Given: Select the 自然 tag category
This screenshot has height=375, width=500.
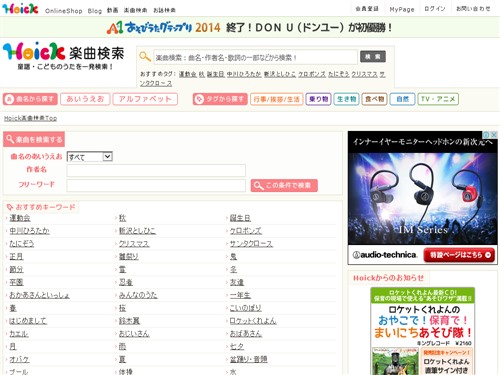Looking at the screenshot, I should pyautogui.click(x=402, y=99).
